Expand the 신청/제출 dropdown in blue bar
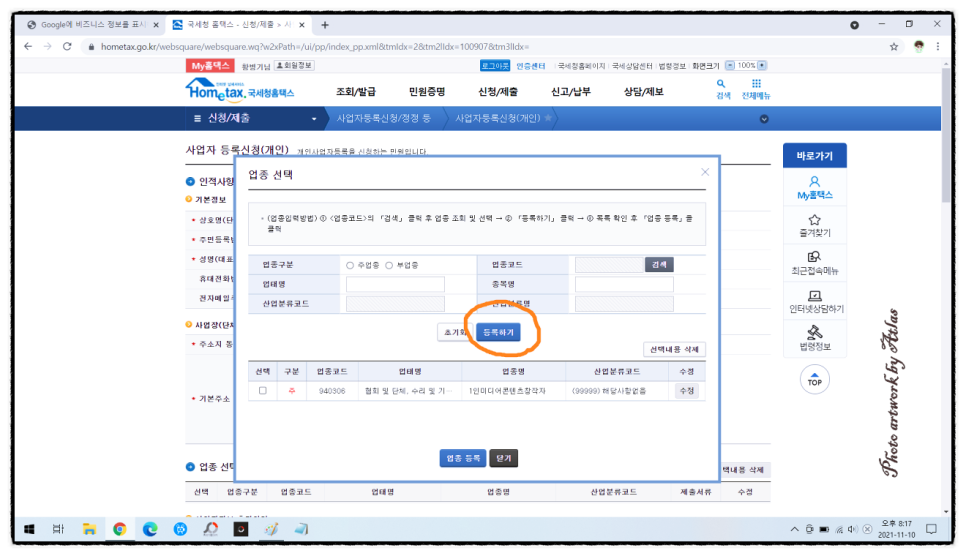Image resolution: width=966 pixels, height=556 pixels. (314, 119)
